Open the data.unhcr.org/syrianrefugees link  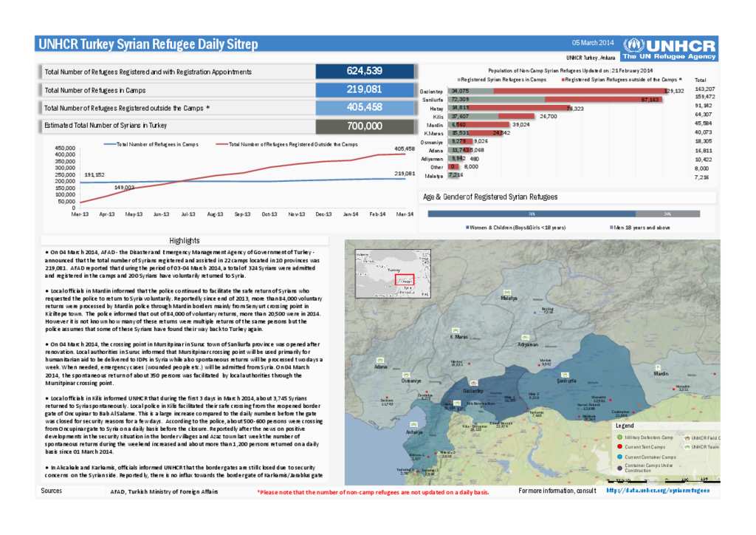point(659,490)
